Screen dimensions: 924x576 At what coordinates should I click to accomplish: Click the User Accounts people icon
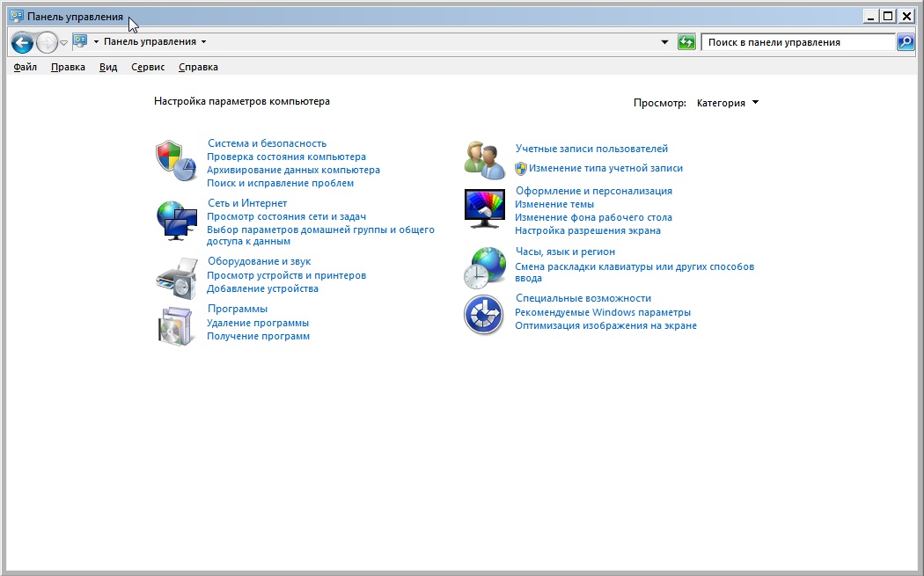484,159
